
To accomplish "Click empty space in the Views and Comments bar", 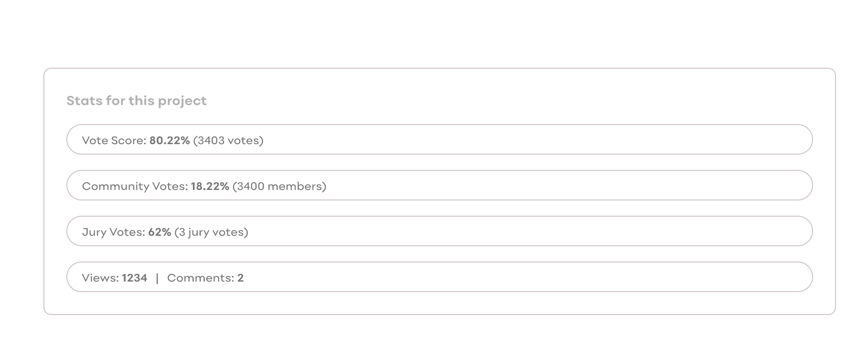I will pyautogui.click(x=525, y=277).
